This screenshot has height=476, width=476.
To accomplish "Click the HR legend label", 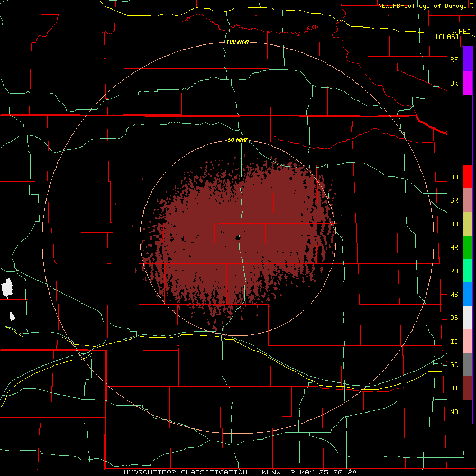I will [x=454, y=248].
